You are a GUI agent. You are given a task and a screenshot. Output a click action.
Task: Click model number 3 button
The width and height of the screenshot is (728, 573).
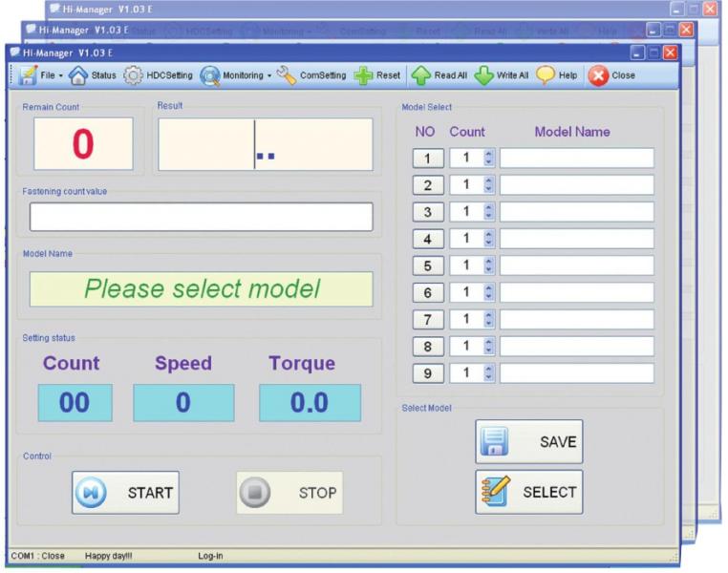coord(428,212)
